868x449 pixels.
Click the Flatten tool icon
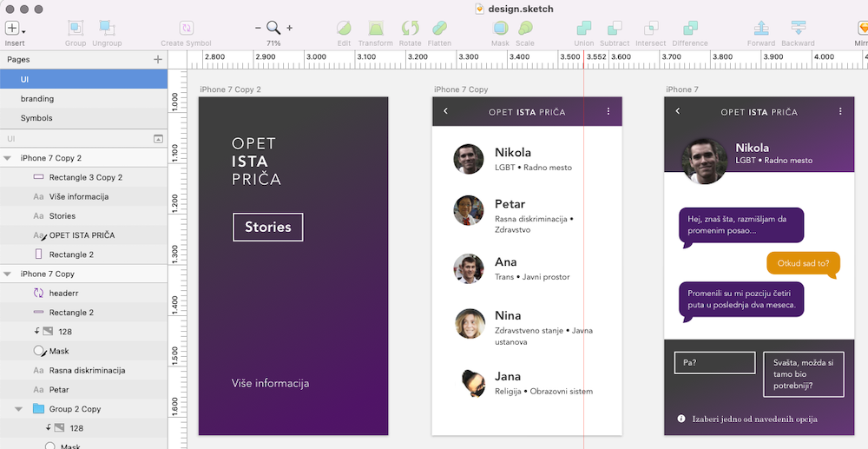(x=439, y=29)
